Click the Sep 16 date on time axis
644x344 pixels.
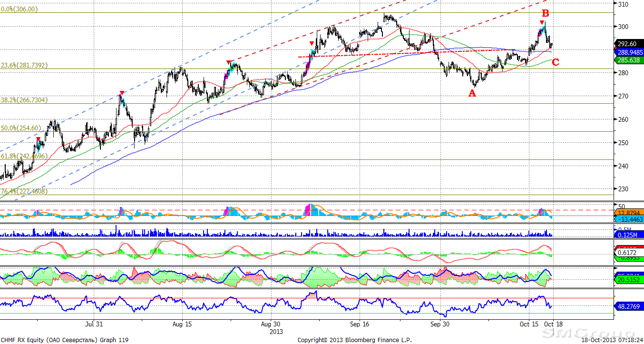359,324
